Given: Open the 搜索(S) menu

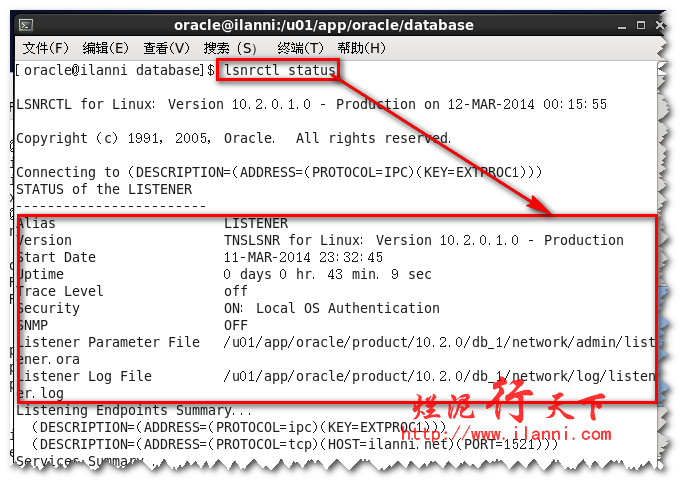Looking at the screenshot, I should tap(229, 48).
